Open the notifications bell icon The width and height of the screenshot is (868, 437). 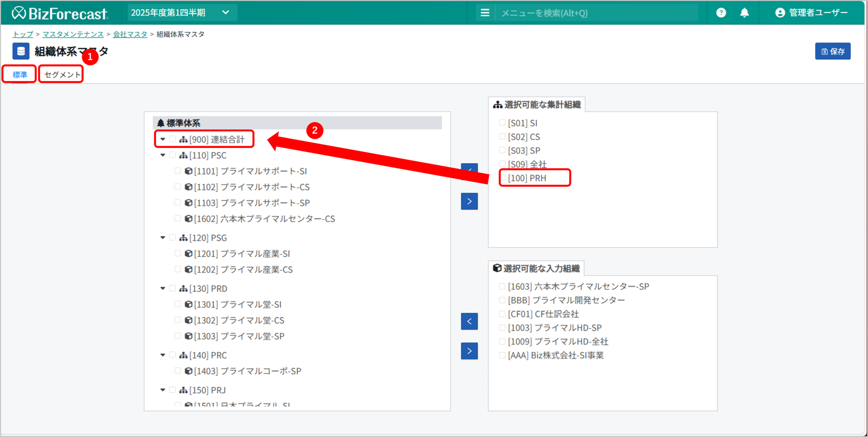pos(744,13)
